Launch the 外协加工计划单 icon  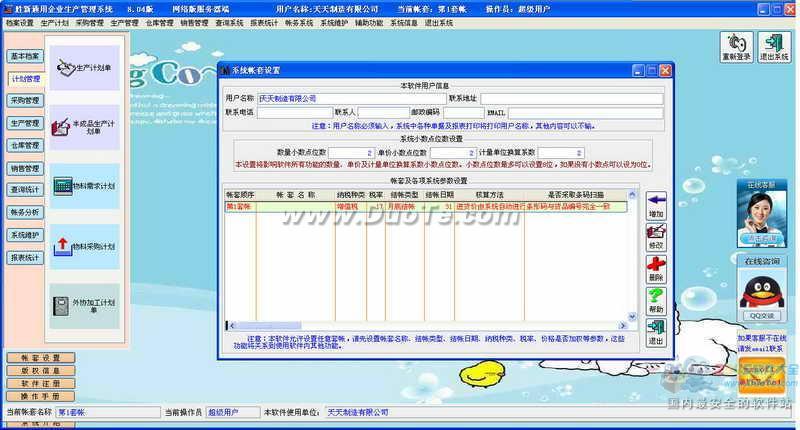tap(84, 304)
